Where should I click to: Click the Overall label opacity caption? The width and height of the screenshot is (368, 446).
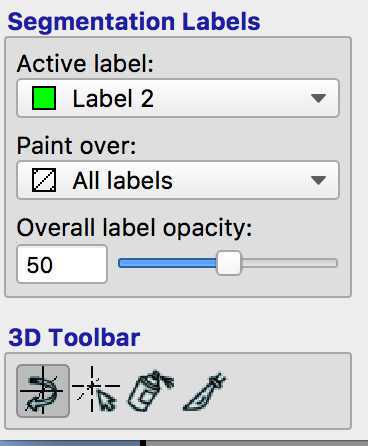point(134,229)
